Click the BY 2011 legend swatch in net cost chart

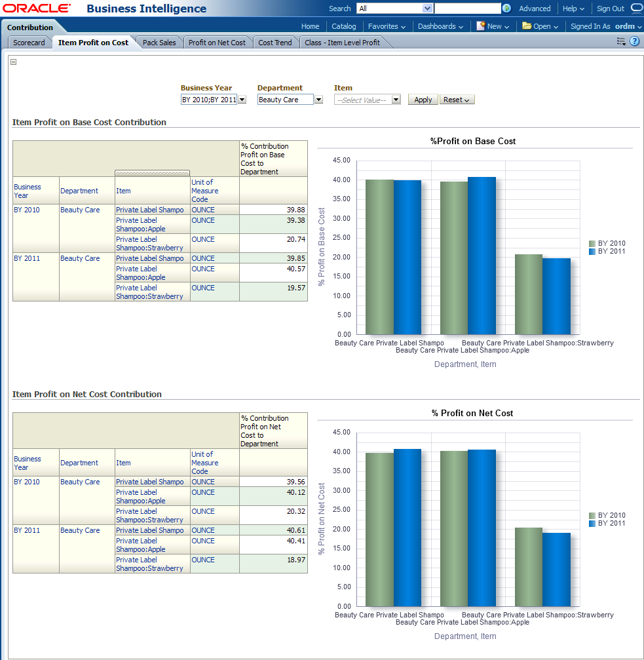coord(592,523)
